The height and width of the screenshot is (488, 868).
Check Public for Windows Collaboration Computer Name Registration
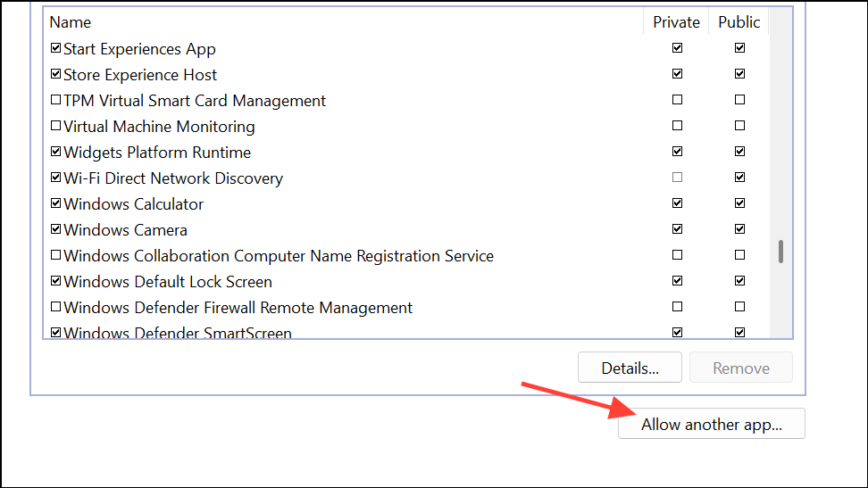(739, 254)
